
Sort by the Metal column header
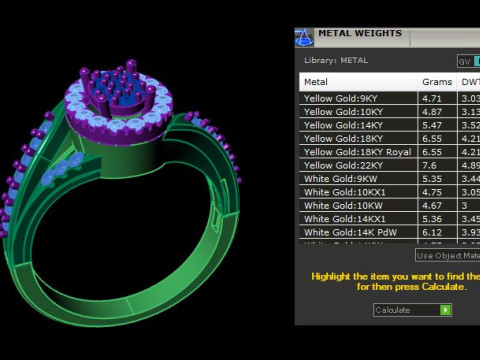pyautogui.click(x=358, y=82)
